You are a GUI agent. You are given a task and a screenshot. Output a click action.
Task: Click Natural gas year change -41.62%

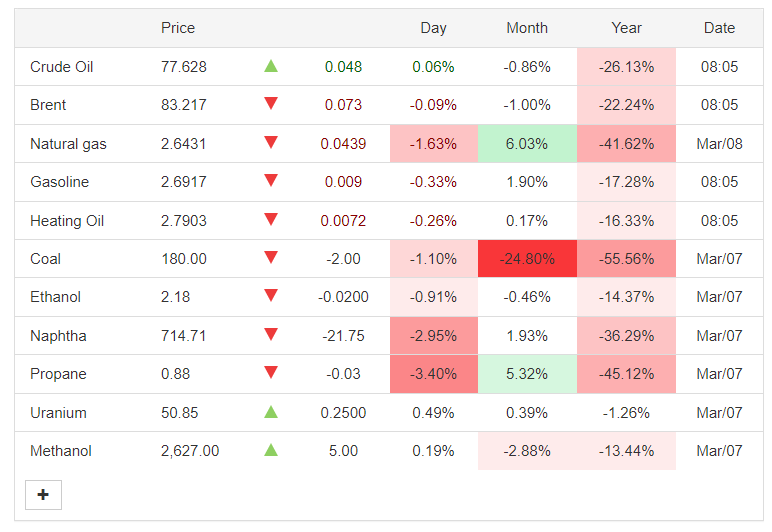(x=626, y=144)
